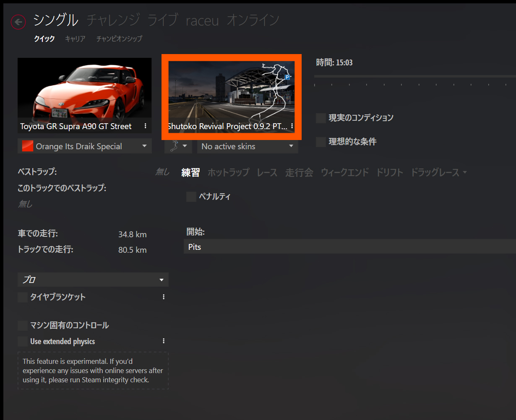Click the ベストラップ label
Screen dimensions: 516x420
[x=37, y=171]
